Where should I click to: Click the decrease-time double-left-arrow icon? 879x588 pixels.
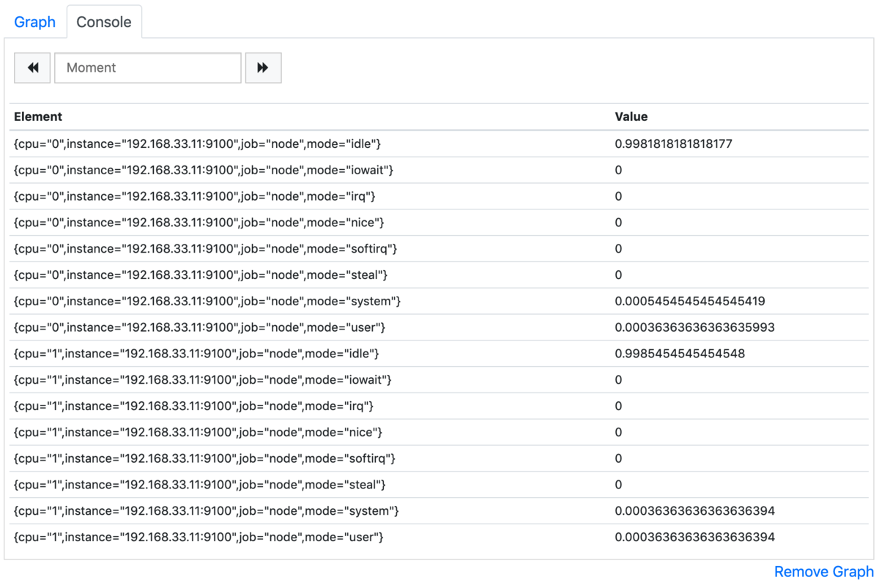tap(32, 67)
